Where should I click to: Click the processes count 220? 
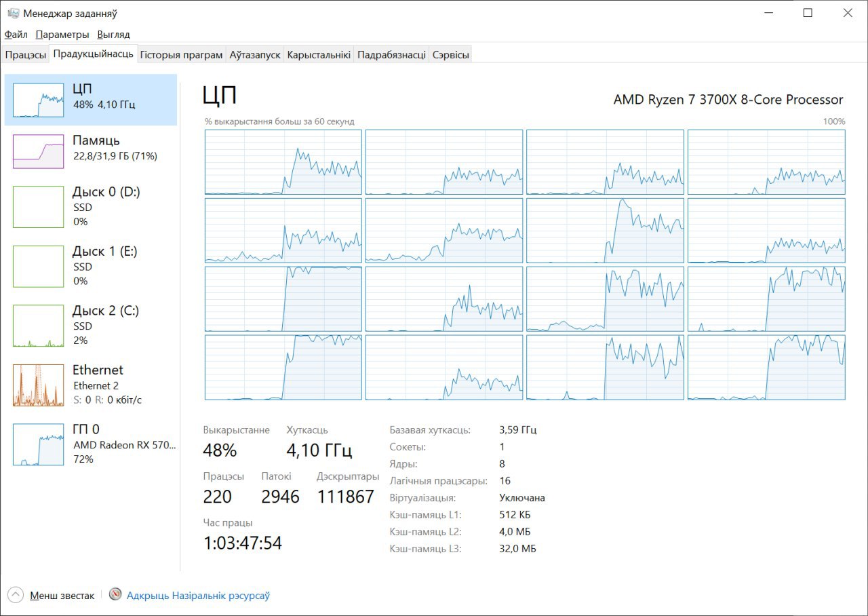point(218,497)
